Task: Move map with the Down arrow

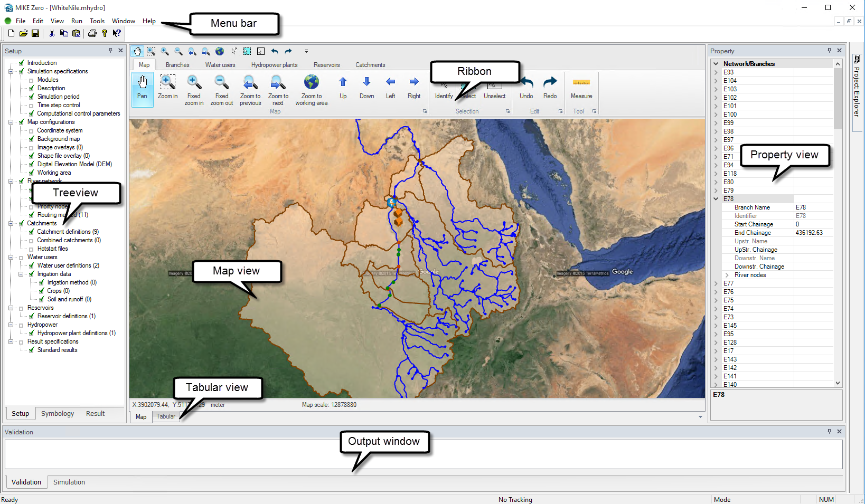Action: (x=366, y=88)
